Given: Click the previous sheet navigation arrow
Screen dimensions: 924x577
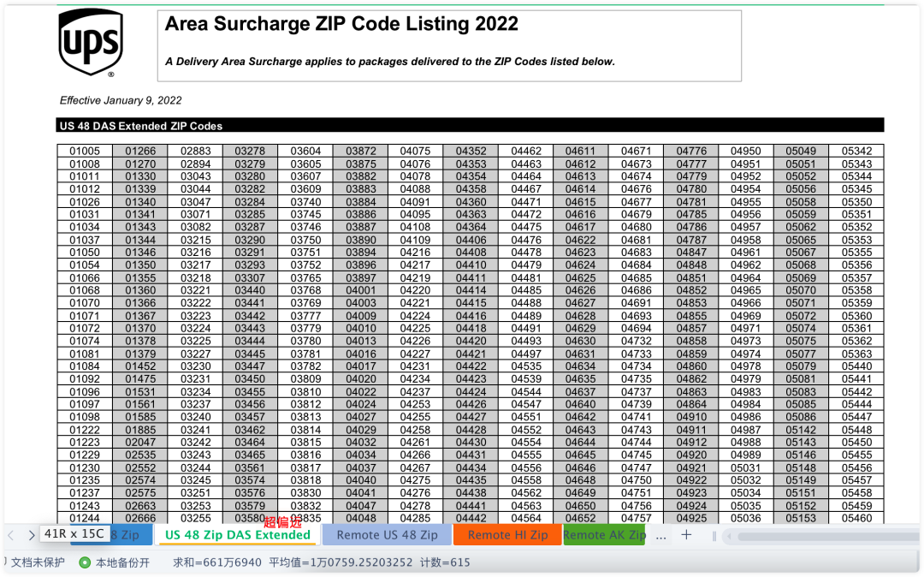Looking at the screenshot, I should [x=10, y=535].
